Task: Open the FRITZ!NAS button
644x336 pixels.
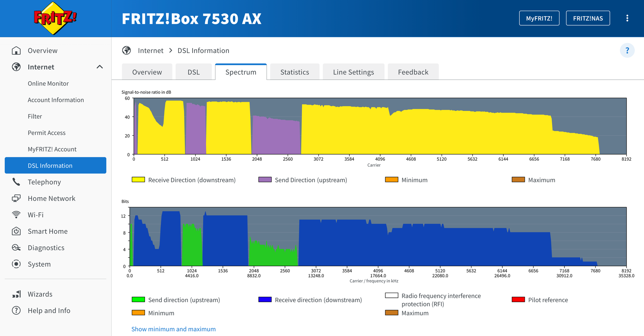Action: tap(588, 18)
